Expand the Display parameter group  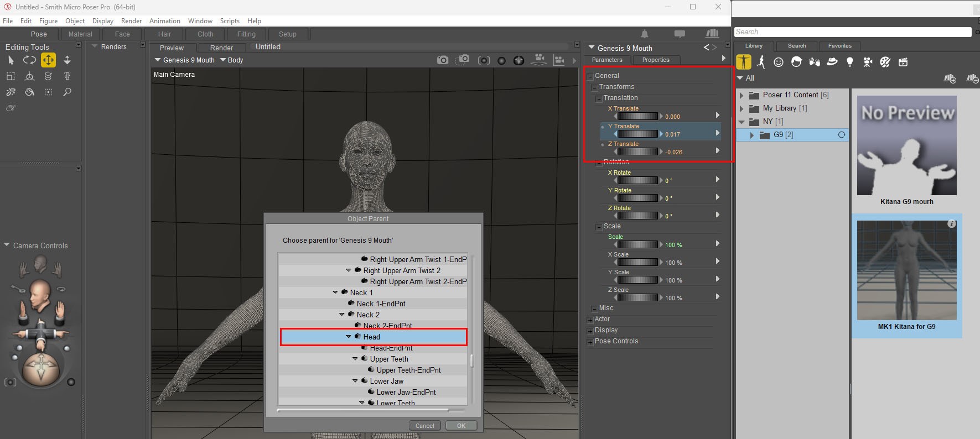point(590,331)
